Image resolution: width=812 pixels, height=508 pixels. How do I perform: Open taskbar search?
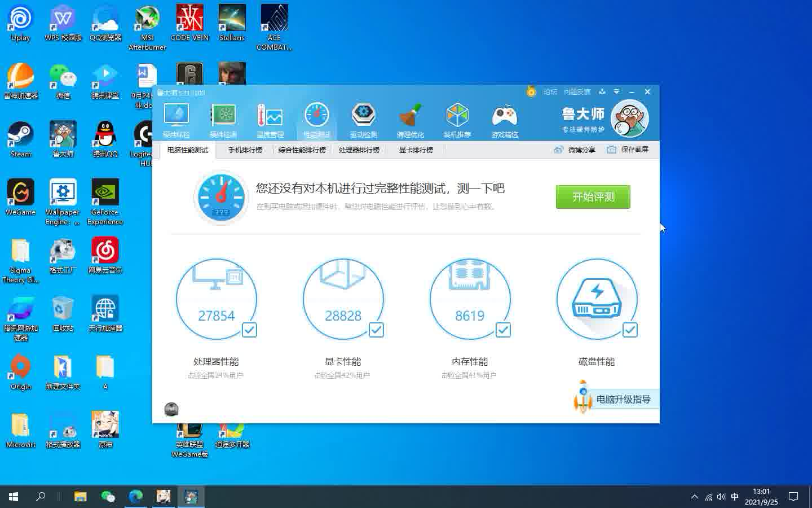pos(41,497)
